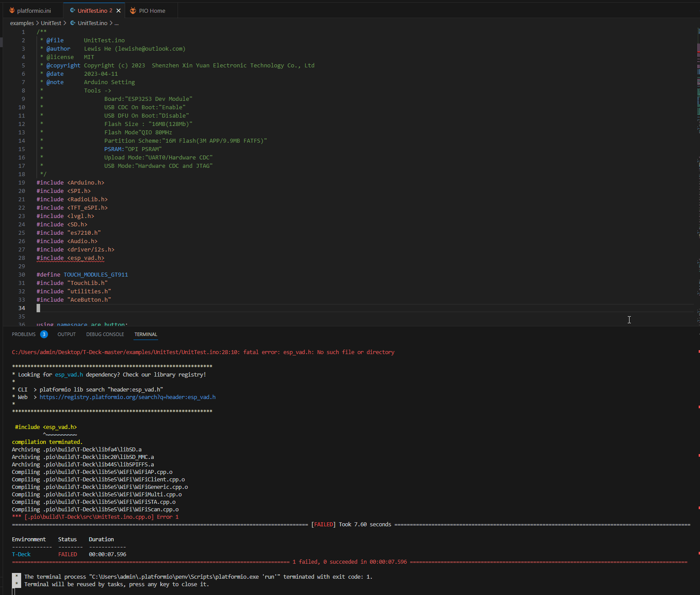Click the Duration value 00:00:07.596
This screenshot has height=595, width=700.
[107, 554]
